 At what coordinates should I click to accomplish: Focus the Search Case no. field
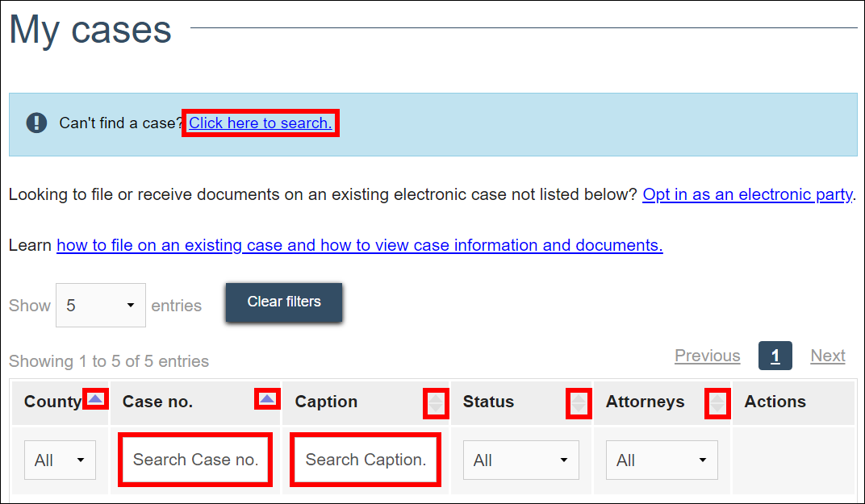[195, 460]
